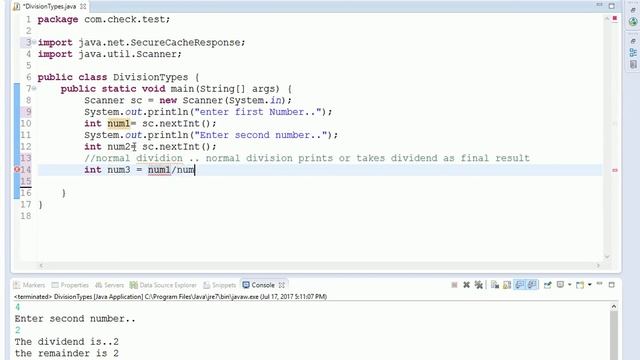Click 'package com.check.test;' on line 1
The width and height of the screenshot is (640, 360).
pyautogui.click(x=104, y=19)
